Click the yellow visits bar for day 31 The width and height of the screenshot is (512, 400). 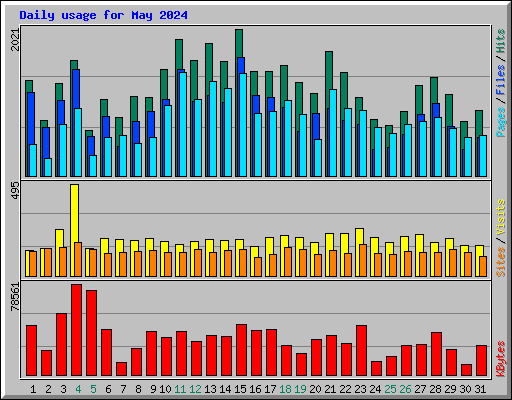[479, 251]
